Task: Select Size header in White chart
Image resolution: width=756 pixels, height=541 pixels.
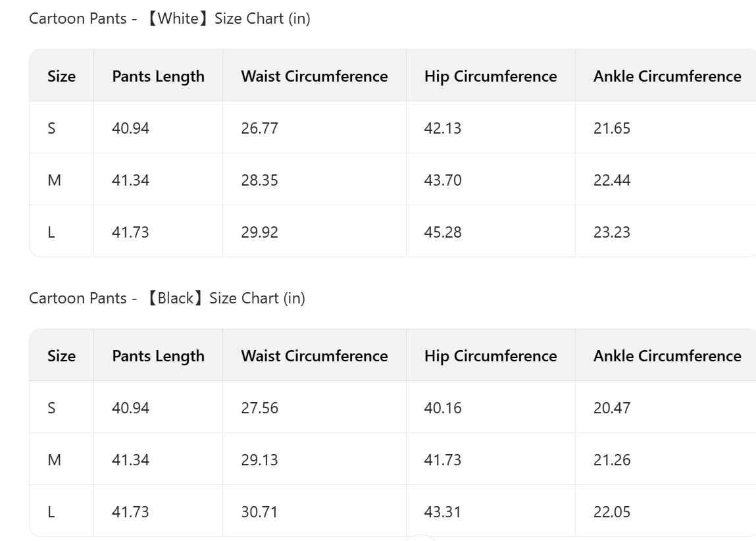Action: coord(61,76)
